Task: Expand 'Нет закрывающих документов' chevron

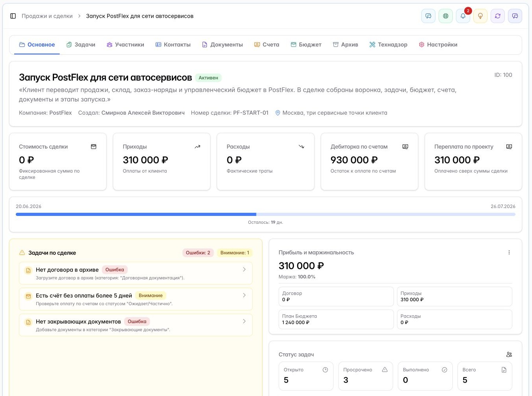Action: (x=244, y=321)
